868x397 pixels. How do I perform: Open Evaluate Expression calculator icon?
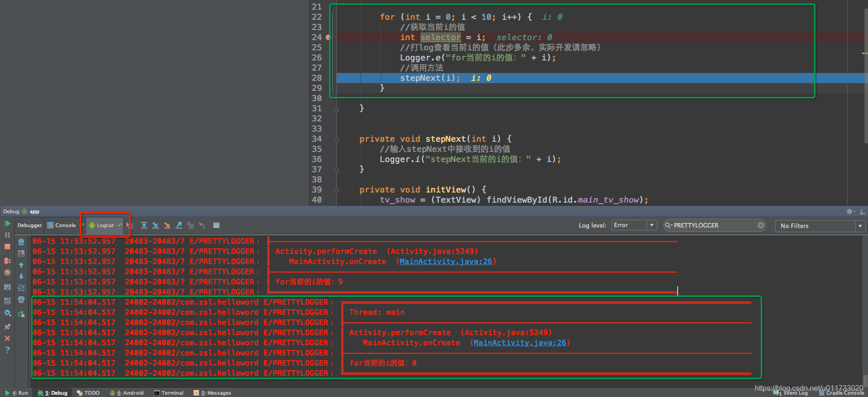coord(216,225)
